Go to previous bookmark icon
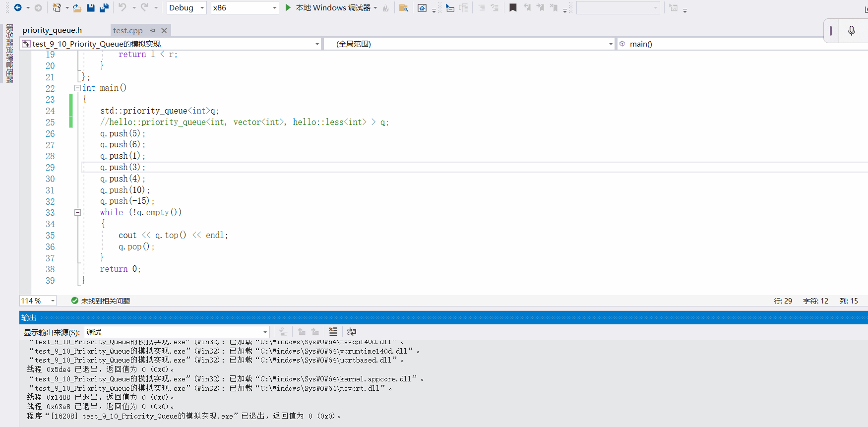Viewport: 868px width, 427px height. tap(527, 8)
